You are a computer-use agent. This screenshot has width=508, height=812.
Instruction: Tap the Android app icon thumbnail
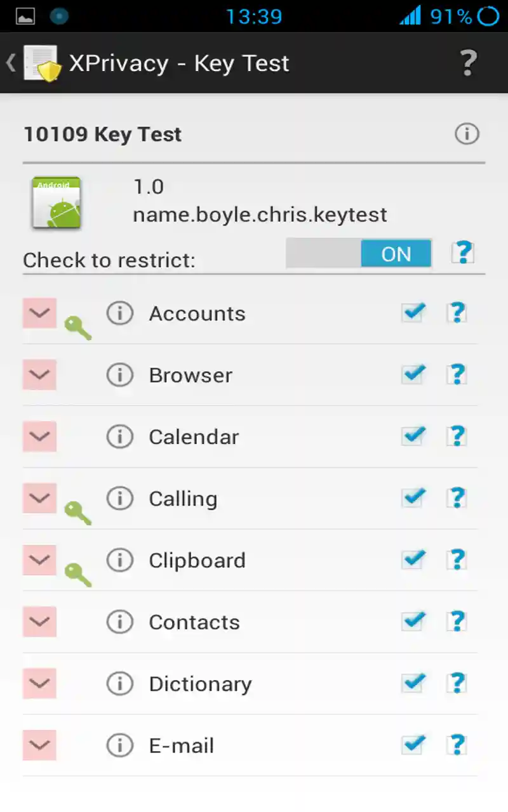(57, 203)
